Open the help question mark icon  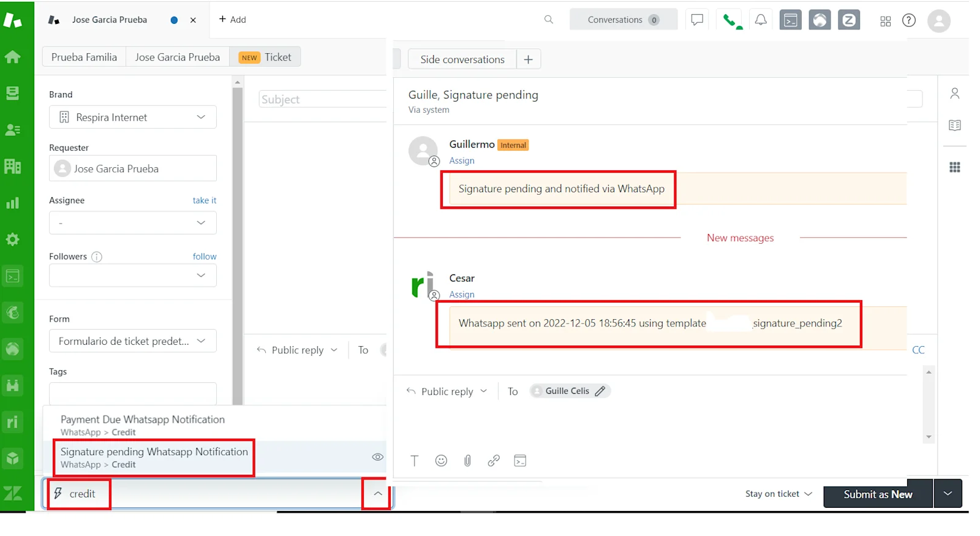(x=909, y=20)
